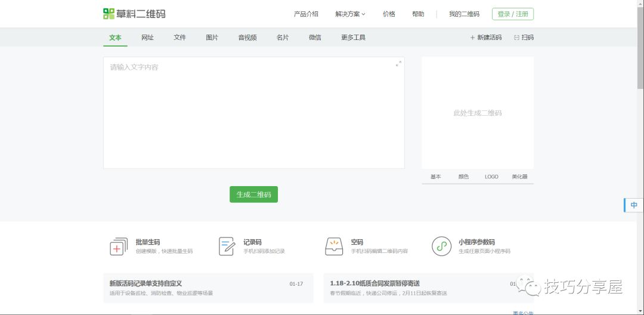Open the 记录码 title link
Image resolution: width=644 pixels, height=315 pixels.
(252, 242)
